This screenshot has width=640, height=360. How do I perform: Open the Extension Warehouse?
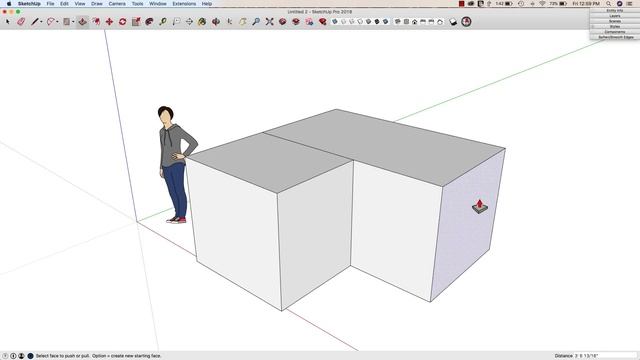coord(296,22)
